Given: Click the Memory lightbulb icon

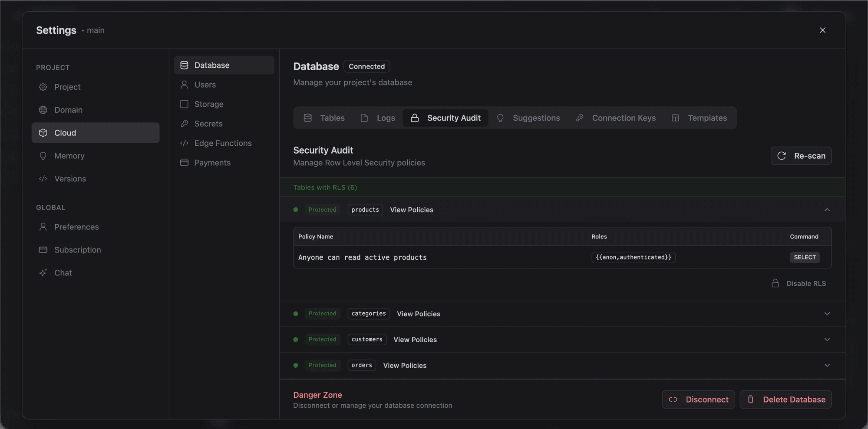Looking at the screenshot, I should pos(43,156).
